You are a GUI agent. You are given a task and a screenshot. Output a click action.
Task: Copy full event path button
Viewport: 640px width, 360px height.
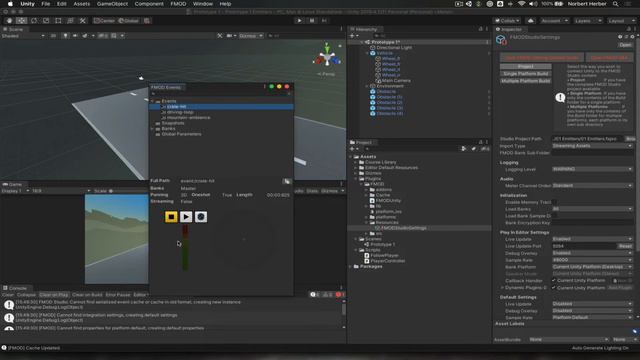click(x=287, y=181)
